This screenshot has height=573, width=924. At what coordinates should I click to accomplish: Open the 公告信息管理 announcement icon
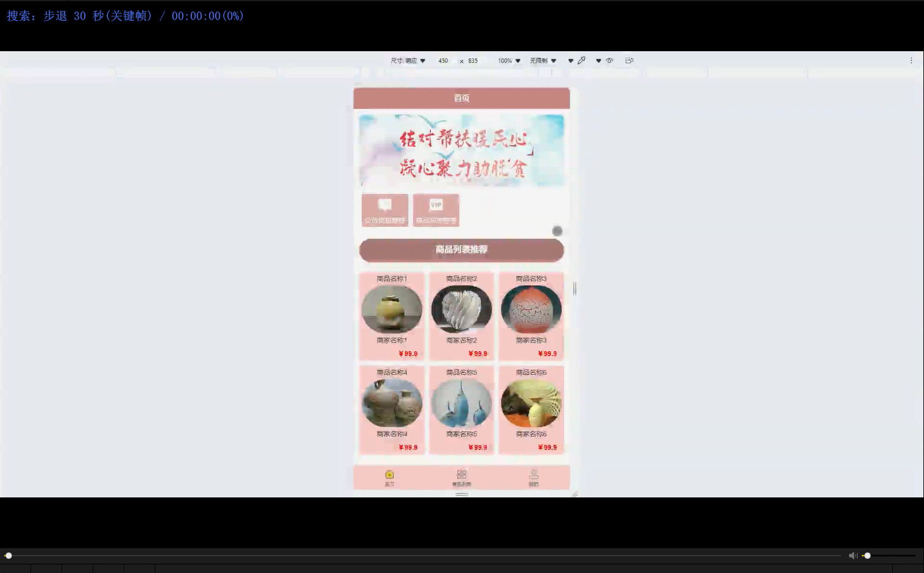point(385,210)
